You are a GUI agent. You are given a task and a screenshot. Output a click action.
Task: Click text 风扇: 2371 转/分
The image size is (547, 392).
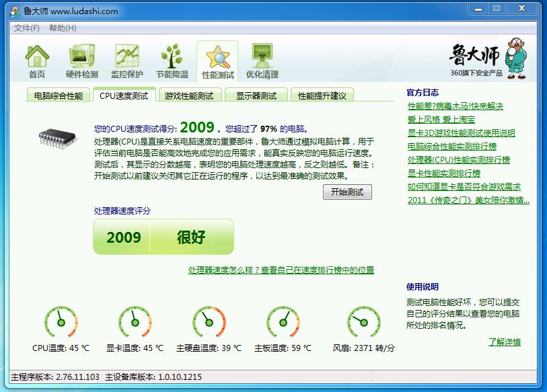coord(363,348)
